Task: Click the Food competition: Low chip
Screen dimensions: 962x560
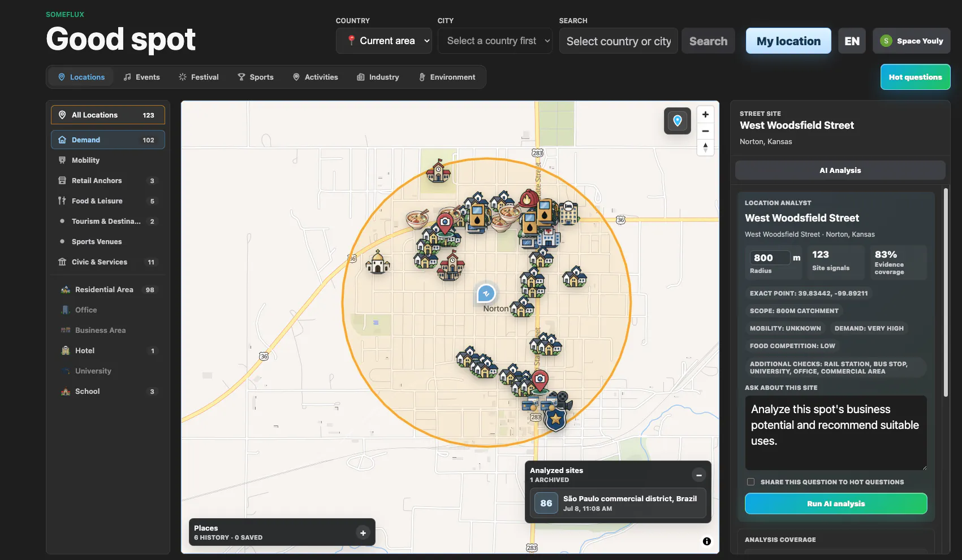Action: point(792,346)
